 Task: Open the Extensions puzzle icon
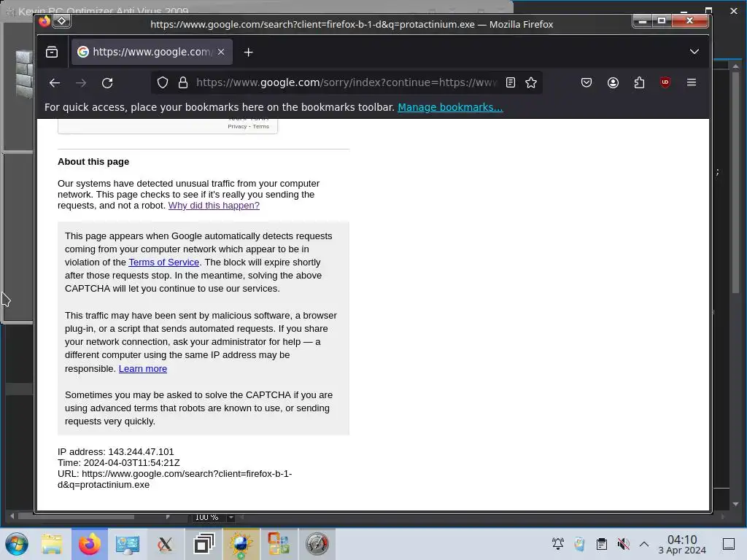639,83
